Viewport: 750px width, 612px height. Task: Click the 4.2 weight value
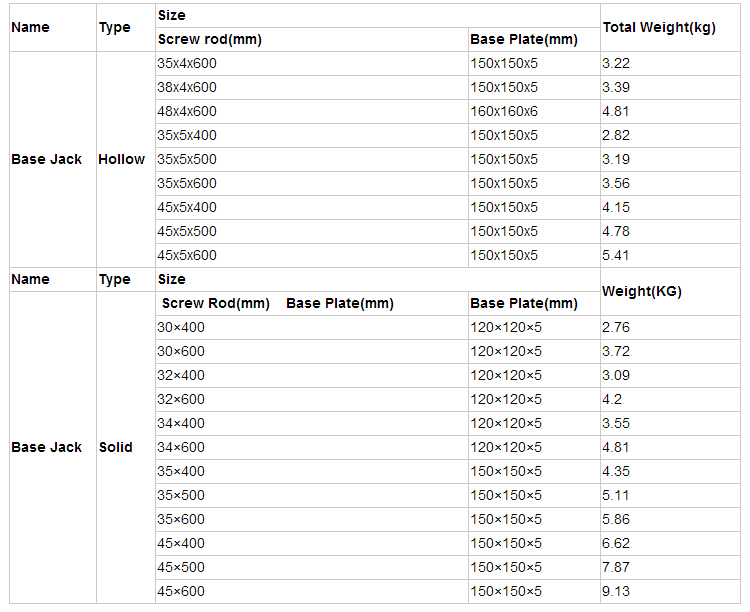click(612, 399)
